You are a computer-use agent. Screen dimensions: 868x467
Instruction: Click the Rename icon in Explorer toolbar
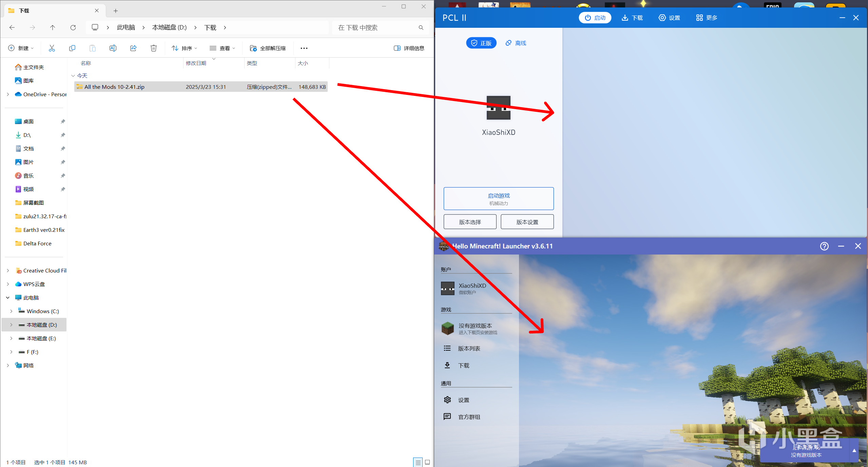coord(113,48)
